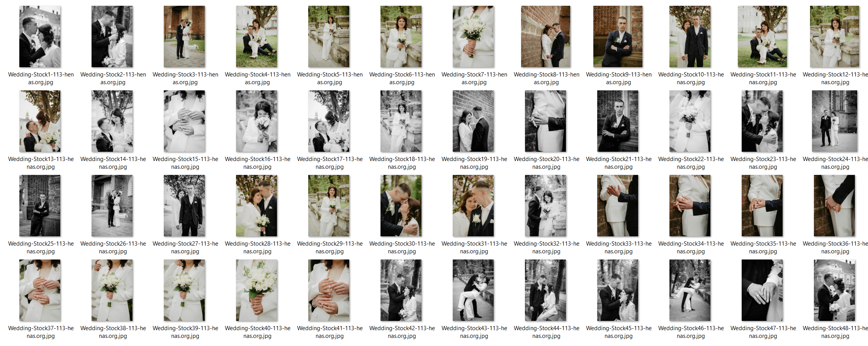Screen dimensions: 868x346
Task: Select the Wedding-Stock14 black-and-white thumbnail
Action: (x=112, y=121)
